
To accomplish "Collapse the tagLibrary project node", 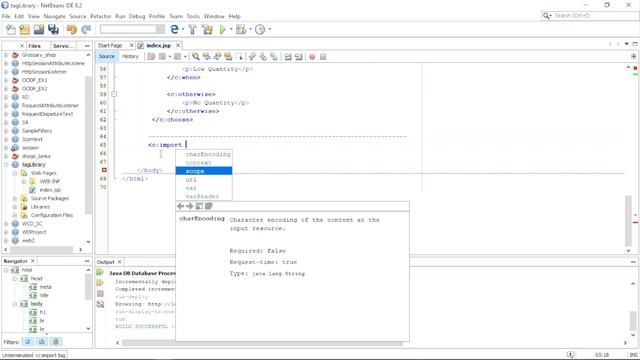I will point(6,164).
